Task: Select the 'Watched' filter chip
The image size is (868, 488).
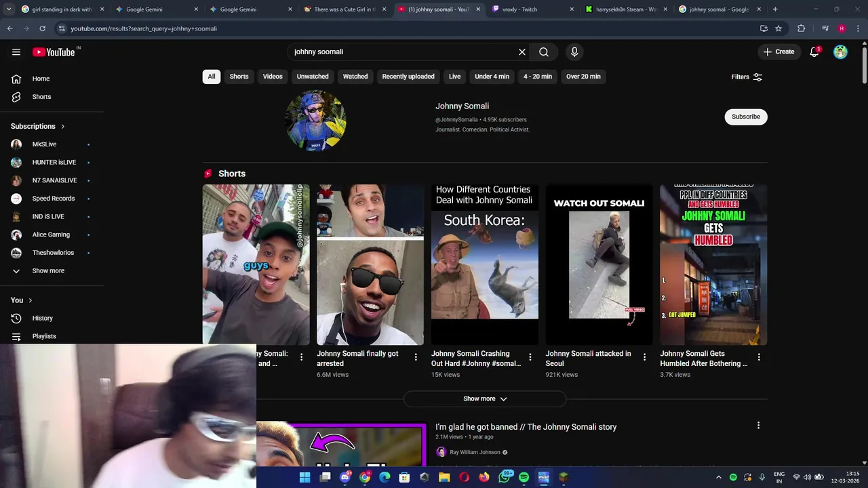Action: [x=355, y=77]
